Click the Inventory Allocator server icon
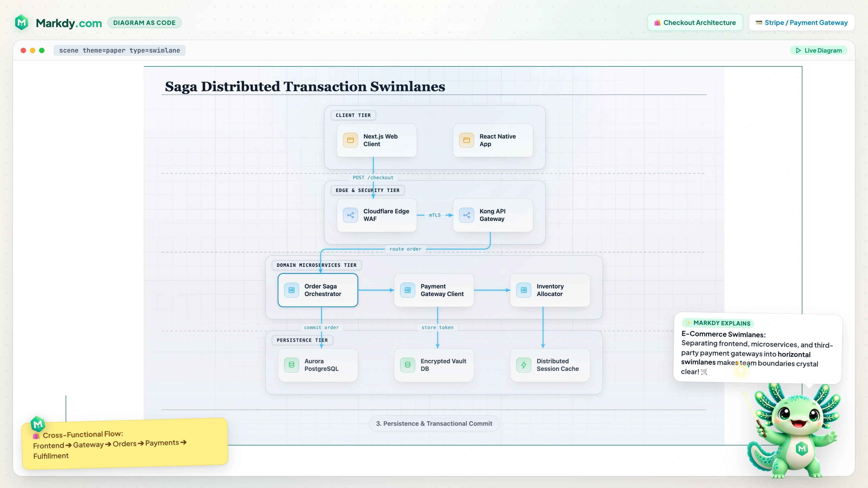This screenshot has height=488, width=868. pyautogui.click(x=524, y=290)
